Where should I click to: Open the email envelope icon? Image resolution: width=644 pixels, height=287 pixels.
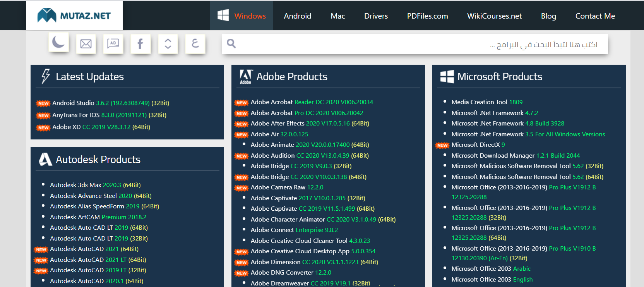pyautogui.click(x=86, y=44)
